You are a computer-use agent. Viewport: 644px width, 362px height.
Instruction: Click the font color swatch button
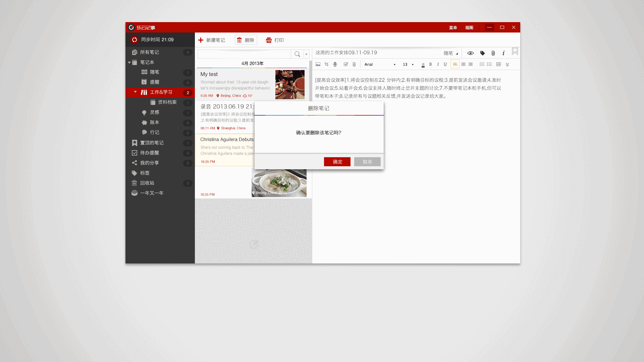click(x=423, y=64)
